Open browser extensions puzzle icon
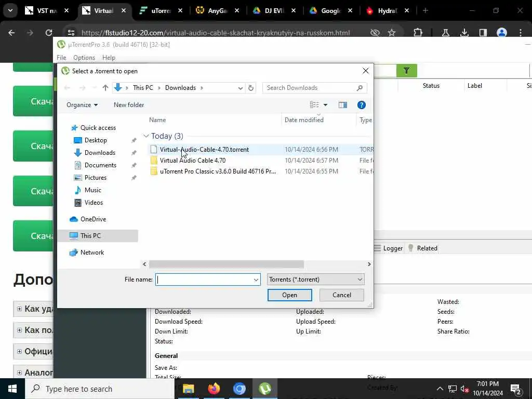 [418, 33]
